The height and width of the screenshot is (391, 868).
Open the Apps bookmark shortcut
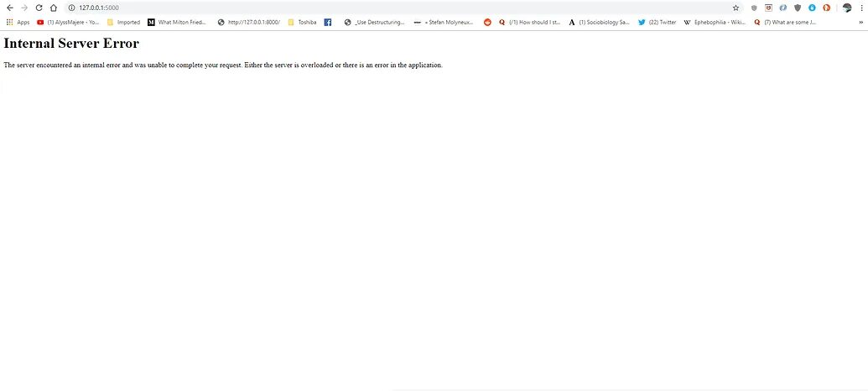[x=18, y=23]
